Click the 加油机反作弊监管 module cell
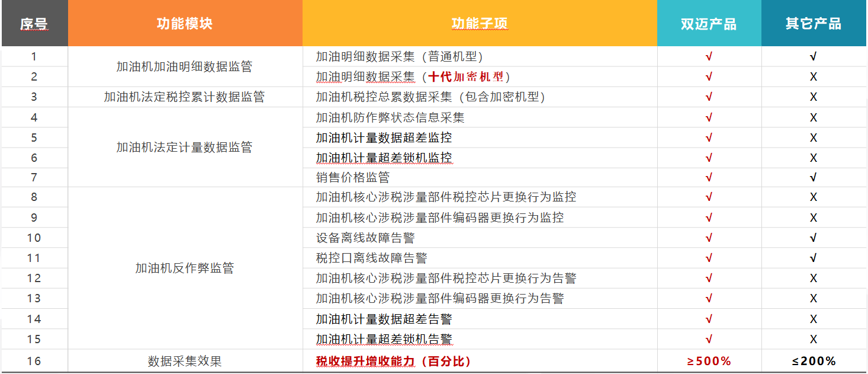 click(x=184, y=268)
